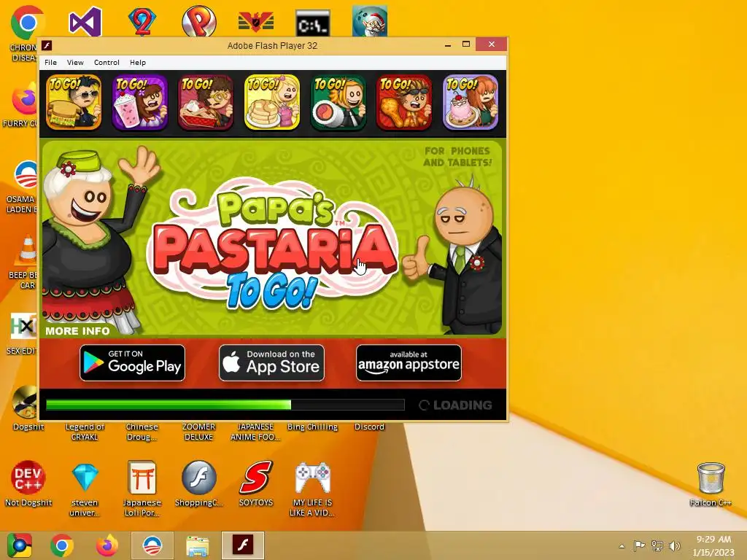Screen dimensions: 747x560
Task: Open the Chrome desktop shortcut at top-left
Action: click(x=27, y=23)
